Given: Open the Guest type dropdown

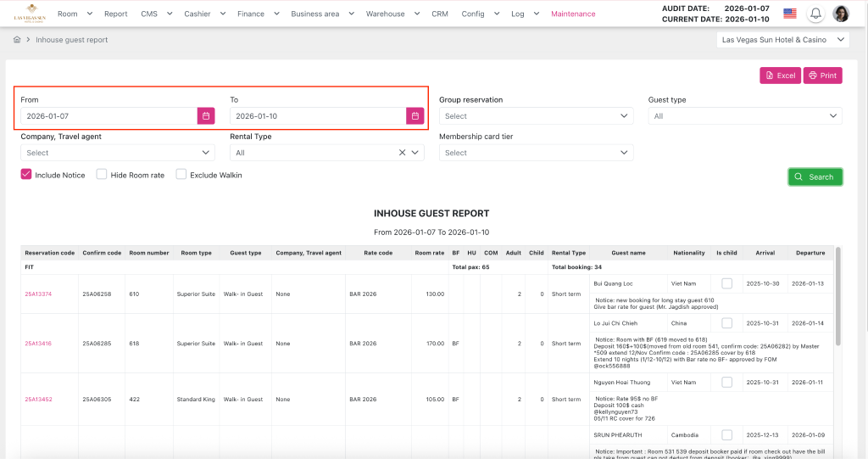Looking at the screenshot, I should pos(744,116).
